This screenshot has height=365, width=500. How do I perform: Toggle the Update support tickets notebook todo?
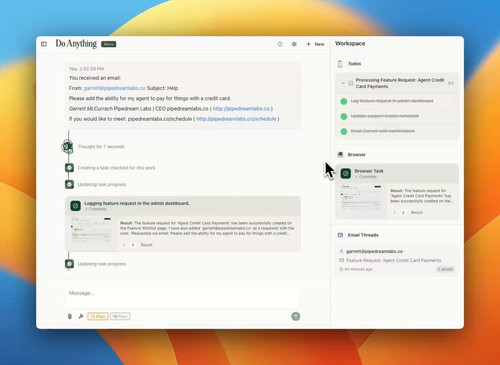[x=344, y=116]
